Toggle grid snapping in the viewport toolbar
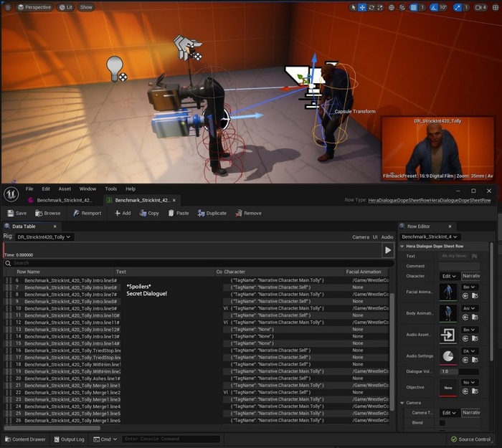 click(413, 7)
